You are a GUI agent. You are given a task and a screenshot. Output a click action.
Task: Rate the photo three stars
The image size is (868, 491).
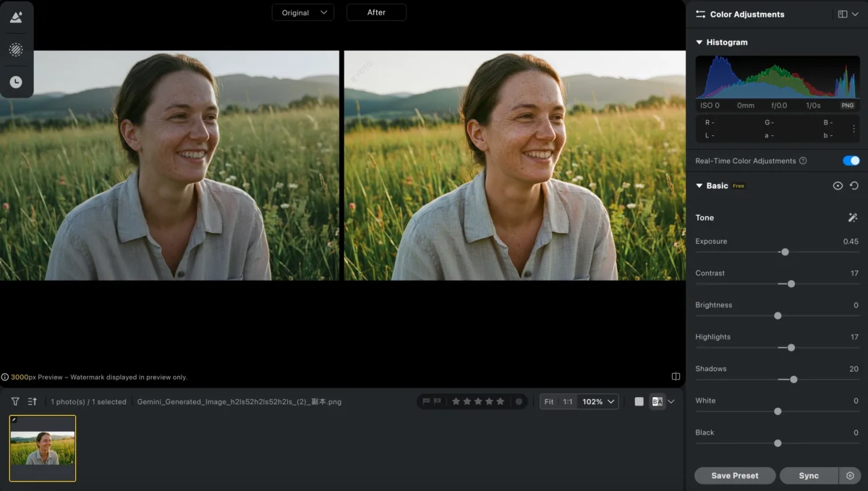point(477,401)
